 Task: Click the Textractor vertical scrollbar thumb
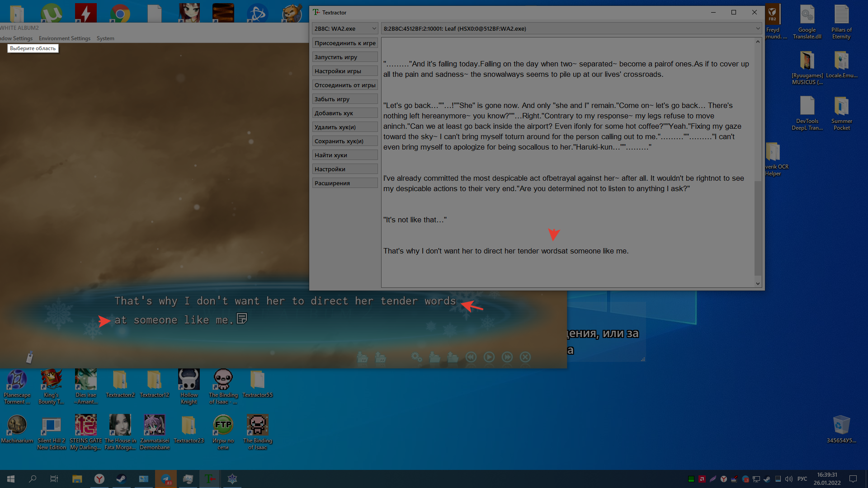758,228
